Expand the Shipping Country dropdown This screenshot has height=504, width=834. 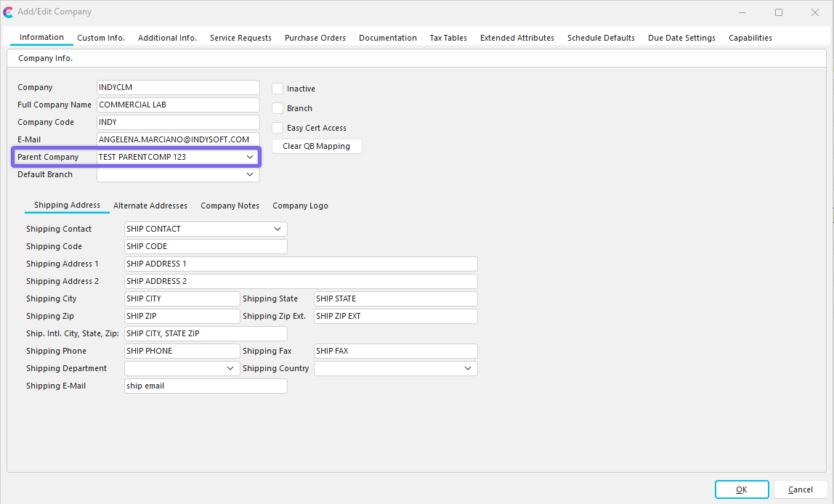[x=468, y=368]
